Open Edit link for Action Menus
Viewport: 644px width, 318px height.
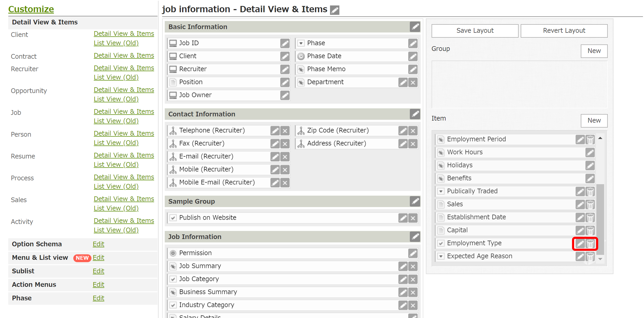(x=98, y=284)
